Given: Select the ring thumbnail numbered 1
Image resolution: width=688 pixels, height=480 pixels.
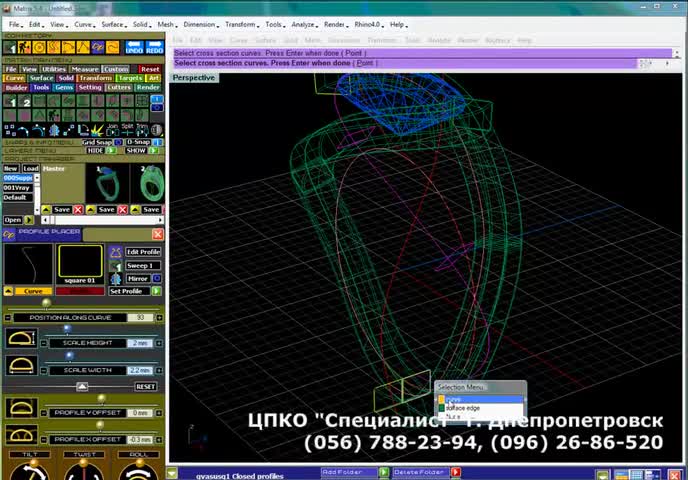Looking at the screenshot, I should (x=108, y=184).
